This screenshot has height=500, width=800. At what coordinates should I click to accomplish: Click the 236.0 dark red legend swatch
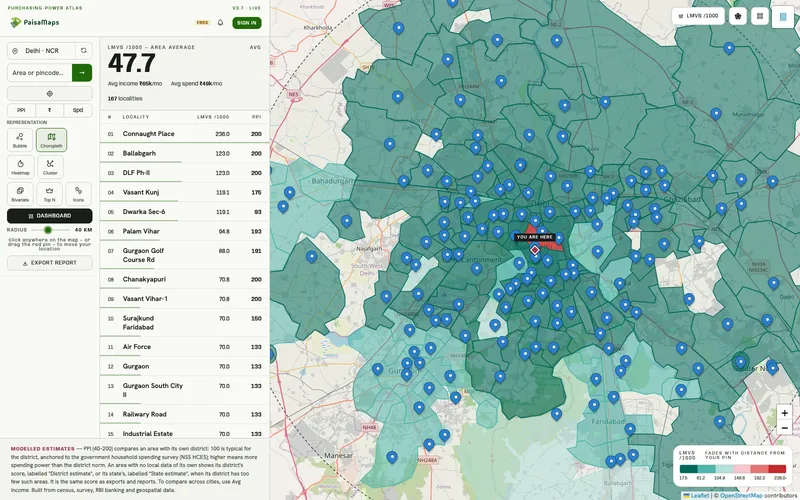point(777,469)
